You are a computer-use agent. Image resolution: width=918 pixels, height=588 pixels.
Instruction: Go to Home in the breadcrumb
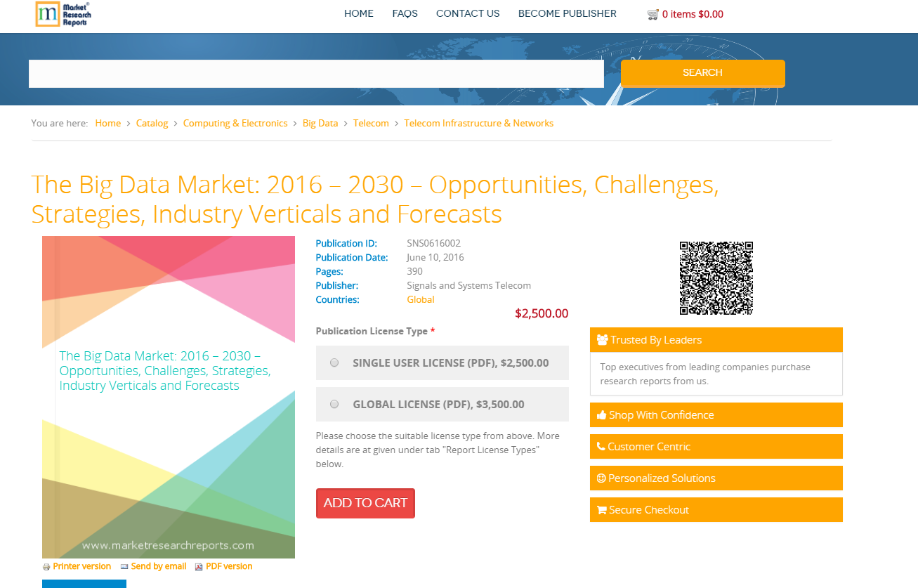108,123
